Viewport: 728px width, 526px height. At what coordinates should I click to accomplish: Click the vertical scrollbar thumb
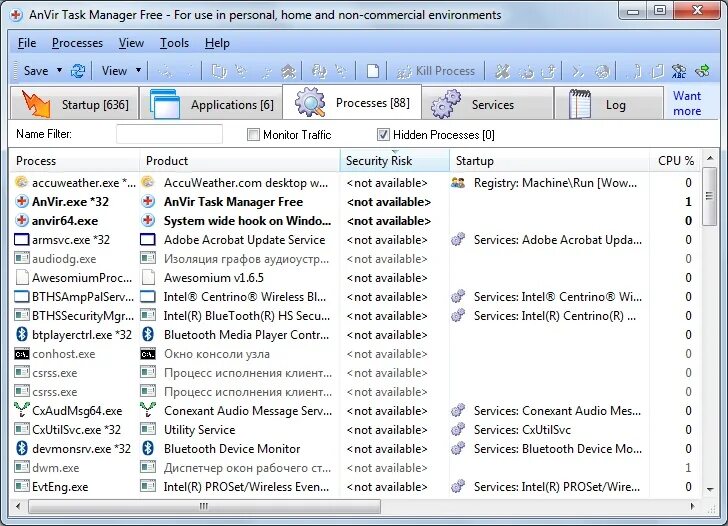click(x=709, y=196)
